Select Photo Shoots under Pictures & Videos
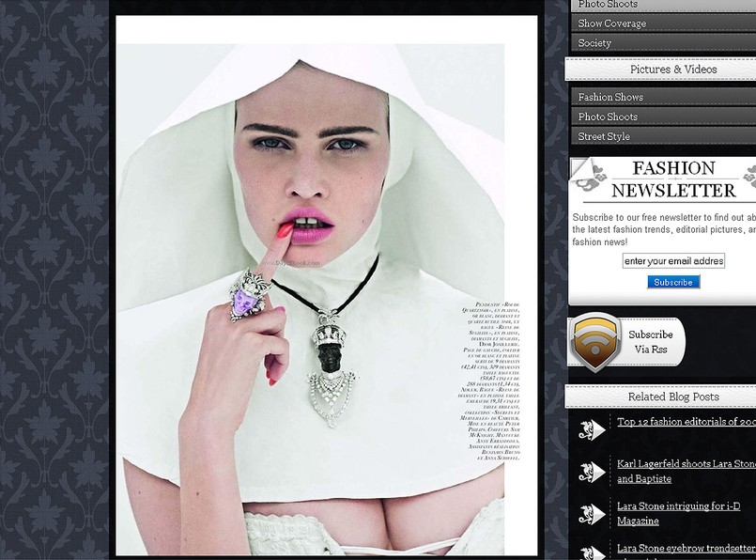 point(663,117)
